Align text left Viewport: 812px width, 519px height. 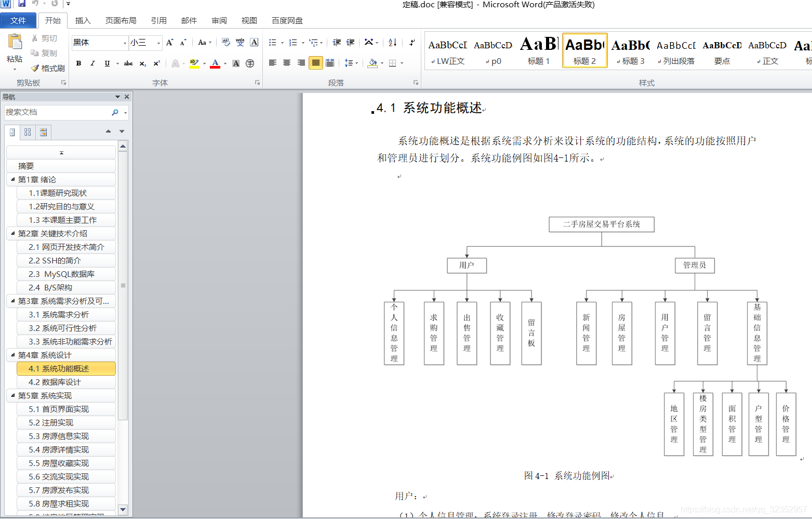[272, 63]
